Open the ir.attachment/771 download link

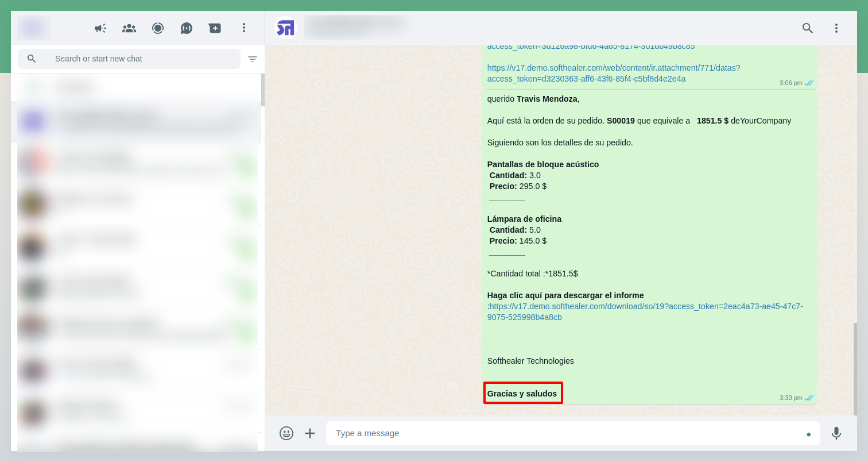pyautogui.click(x=614, y=73)
